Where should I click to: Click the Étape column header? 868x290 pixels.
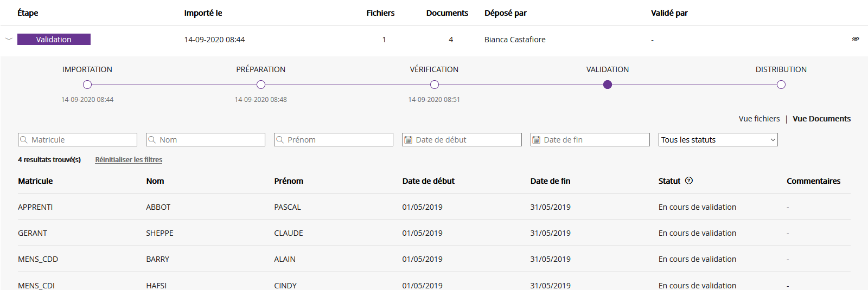pos(28,13)
